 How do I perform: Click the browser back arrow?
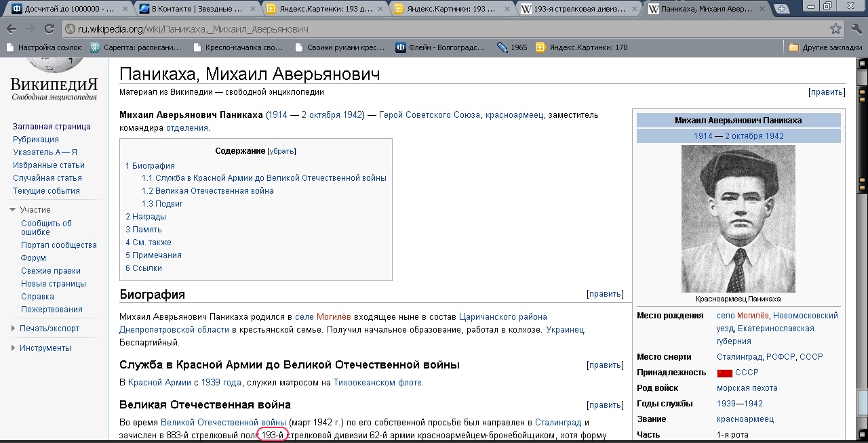click(x=12, y=29)
